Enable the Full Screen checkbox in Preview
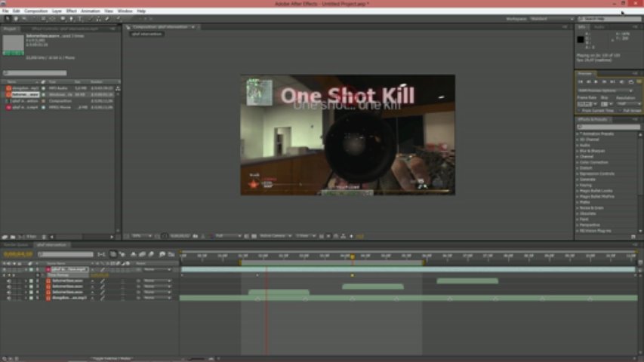This screenshot has width=644, height=362. [x=621, y=111]
